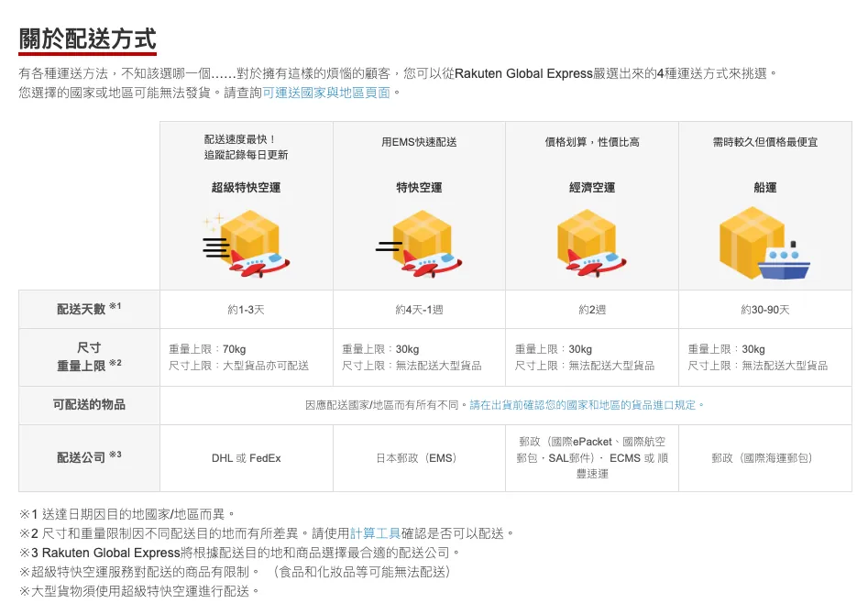Open the 貨品進口規定 confirmation link

(587, 404)
